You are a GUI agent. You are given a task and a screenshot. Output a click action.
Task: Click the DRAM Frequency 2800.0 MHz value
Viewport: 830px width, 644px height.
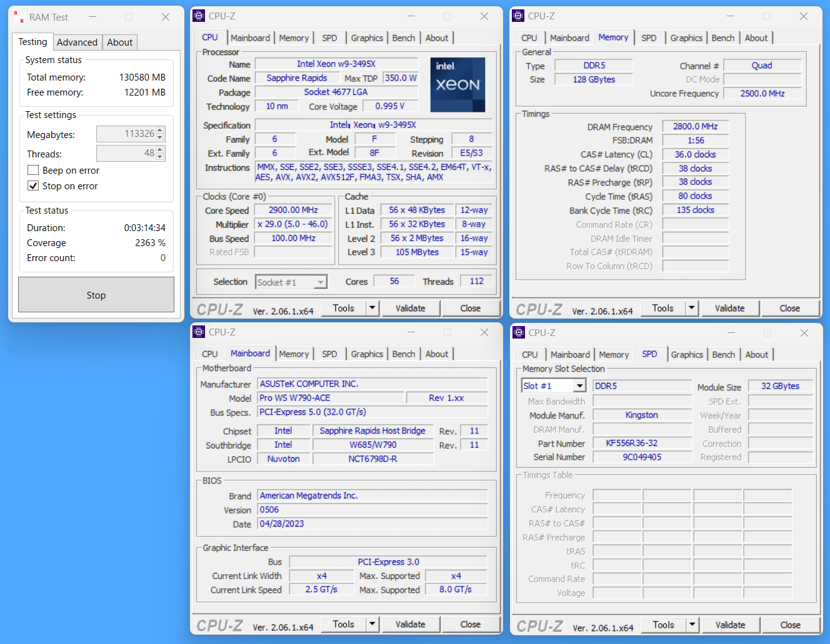[696, 126]
